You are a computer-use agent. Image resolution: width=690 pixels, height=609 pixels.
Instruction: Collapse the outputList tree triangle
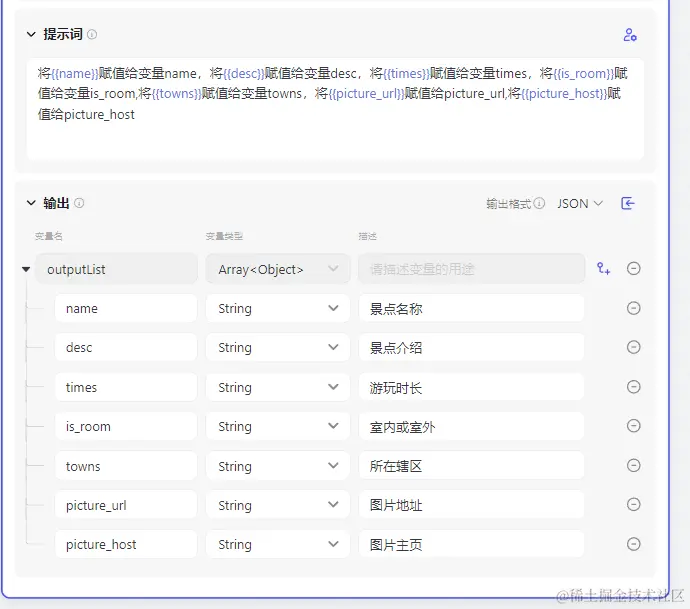pos(26,269)
